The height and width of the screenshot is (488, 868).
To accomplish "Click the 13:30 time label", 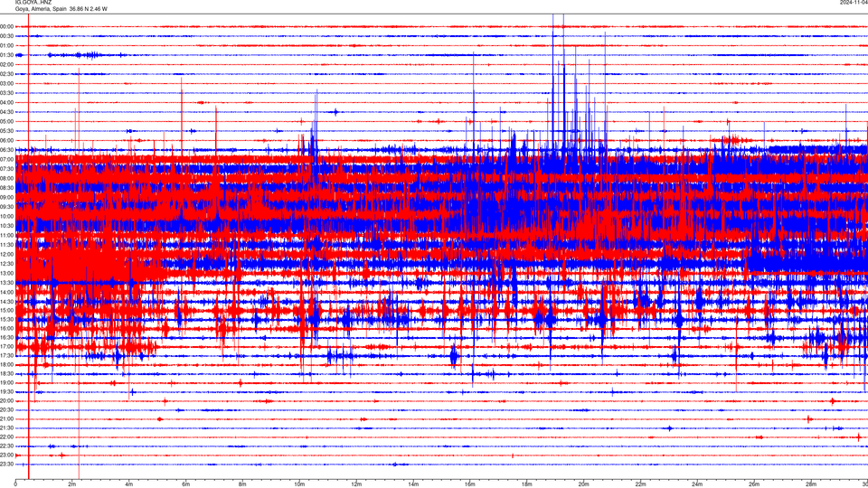I will pos(6,283).
